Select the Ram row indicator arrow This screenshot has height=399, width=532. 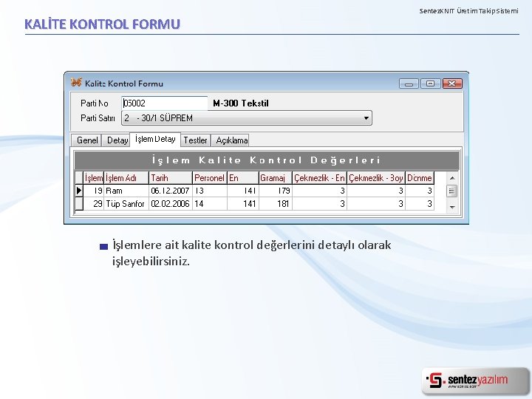click(79, 191)
